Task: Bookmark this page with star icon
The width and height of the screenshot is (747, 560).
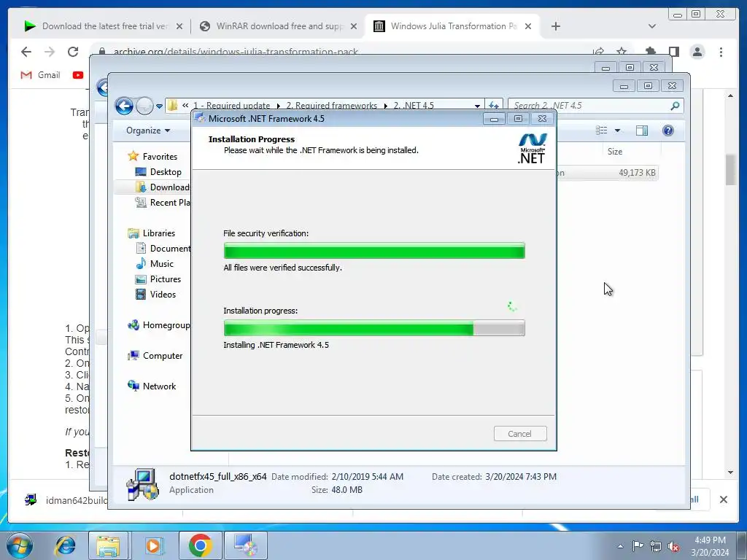Action: click(622, 51)
